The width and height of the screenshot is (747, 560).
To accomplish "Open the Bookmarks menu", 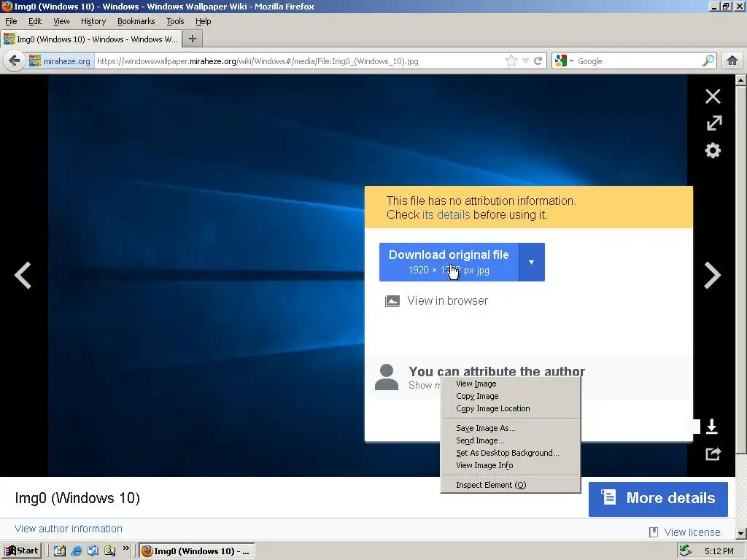I will [136, 21].
